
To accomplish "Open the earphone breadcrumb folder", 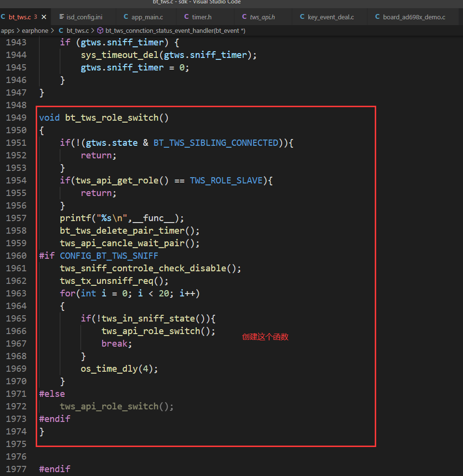I will [x=35, y=31].
